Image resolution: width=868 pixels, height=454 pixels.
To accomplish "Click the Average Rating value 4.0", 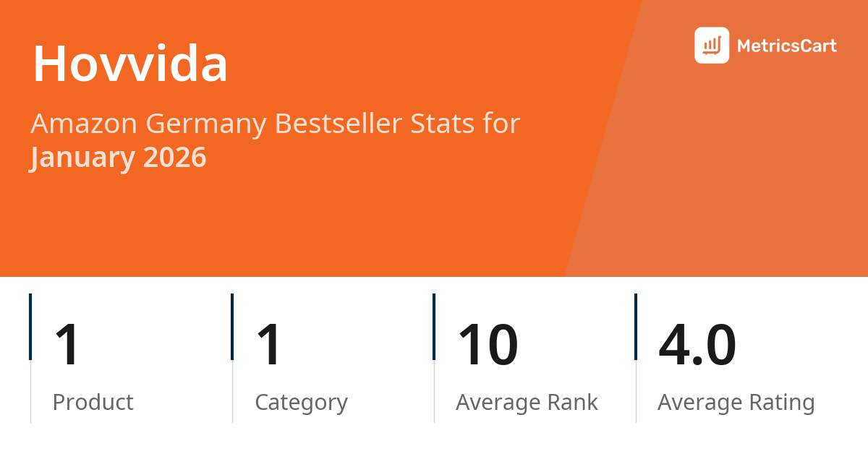I will pos(697,346).
